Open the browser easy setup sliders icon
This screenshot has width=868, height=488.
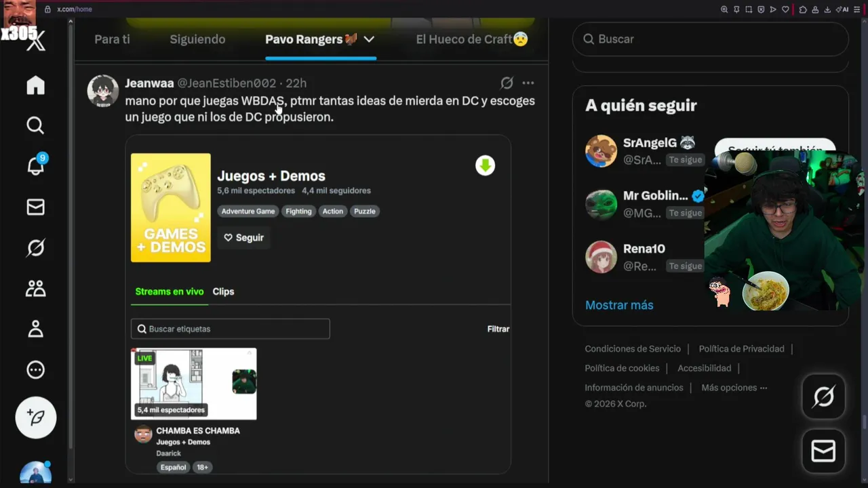(x=857, y=9)
